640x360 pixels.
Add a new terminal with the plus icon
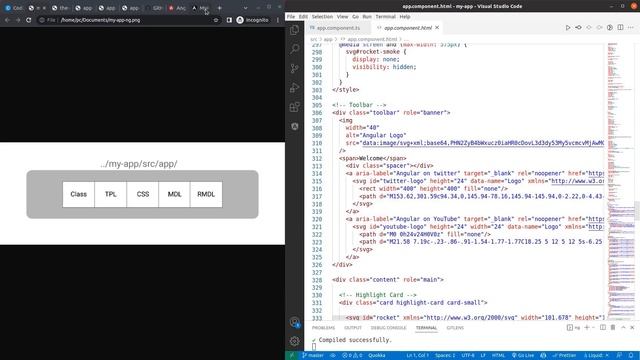pos(587,327)
